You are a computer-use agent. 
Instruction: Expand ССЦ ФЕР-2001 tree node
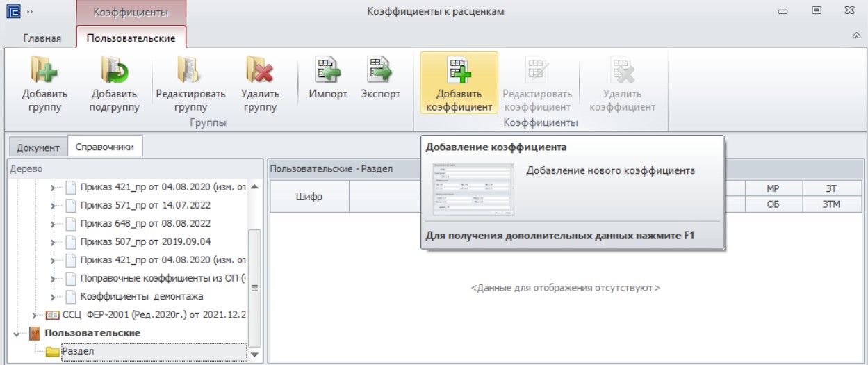pyautogui.click(x=35, y=315)
